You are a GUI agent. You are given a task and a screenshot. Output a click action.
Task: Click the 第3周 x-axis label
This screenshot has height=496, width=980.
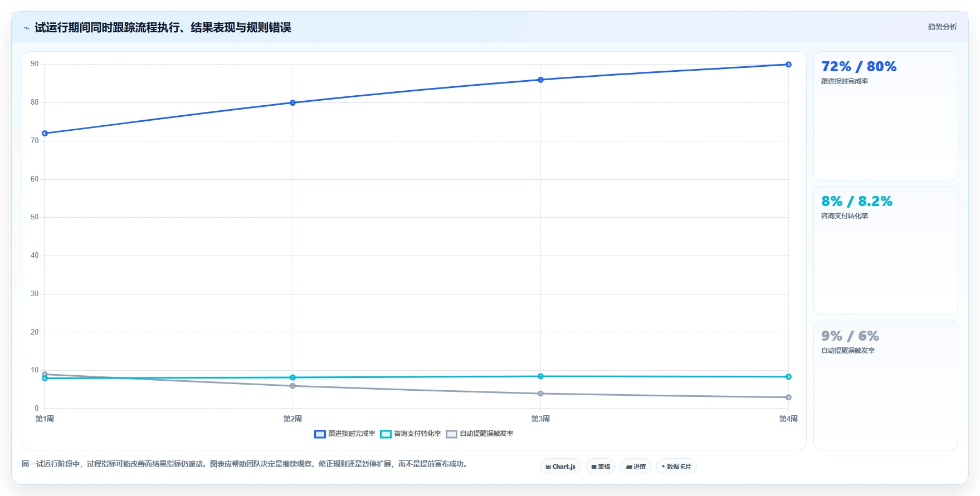pyautogui.click(x=540, y=419)
